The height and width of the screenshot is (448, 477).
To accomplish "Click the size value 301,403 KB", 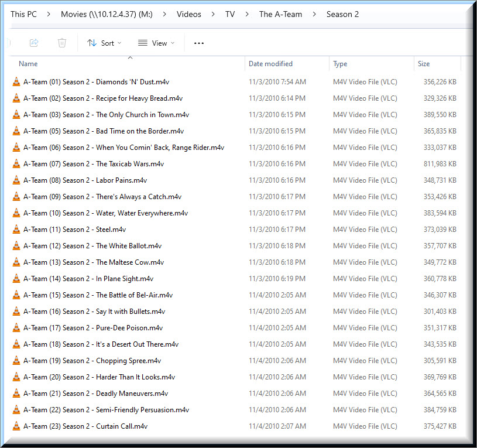I will pos(440,312).
